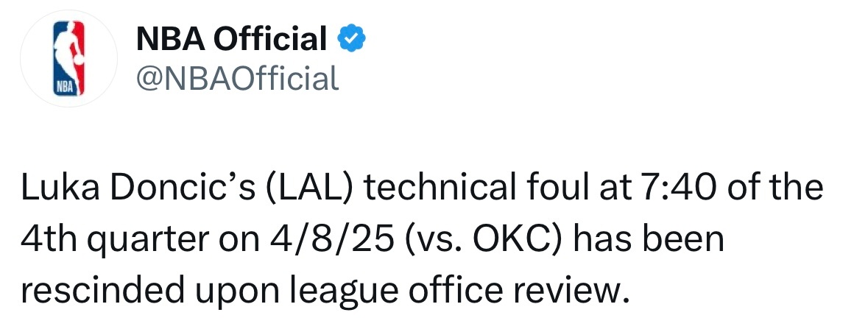Click the word rescinded
The height and width of the screenshot is (332, 868).
(103, 289)
